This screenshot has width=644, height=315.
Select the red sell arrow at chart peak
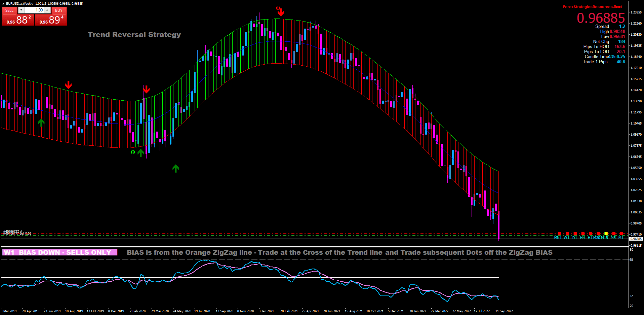point(281,12)
